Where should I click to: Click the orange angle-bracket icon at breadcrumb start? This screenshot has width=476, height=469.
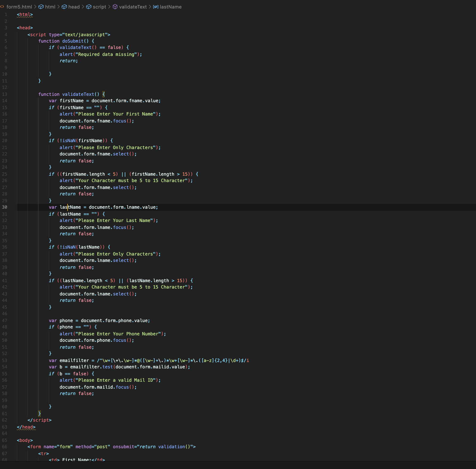click(2, 7)
